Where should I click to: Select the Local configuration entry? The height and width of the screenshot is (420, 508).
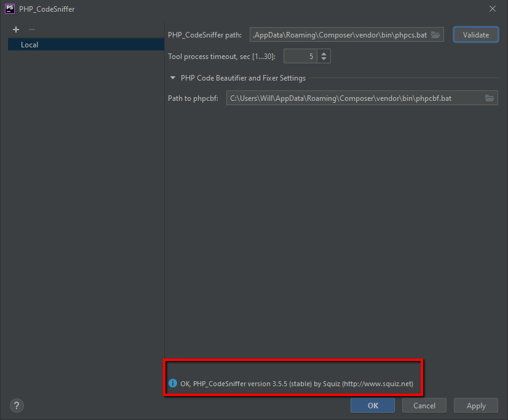click(86, 45)
